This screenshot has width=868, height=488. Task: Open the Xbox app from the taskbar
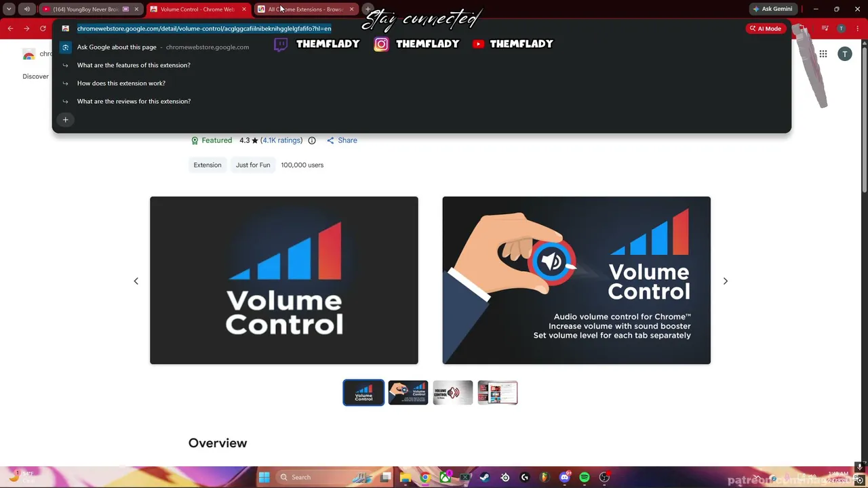[x=445, y=477]
